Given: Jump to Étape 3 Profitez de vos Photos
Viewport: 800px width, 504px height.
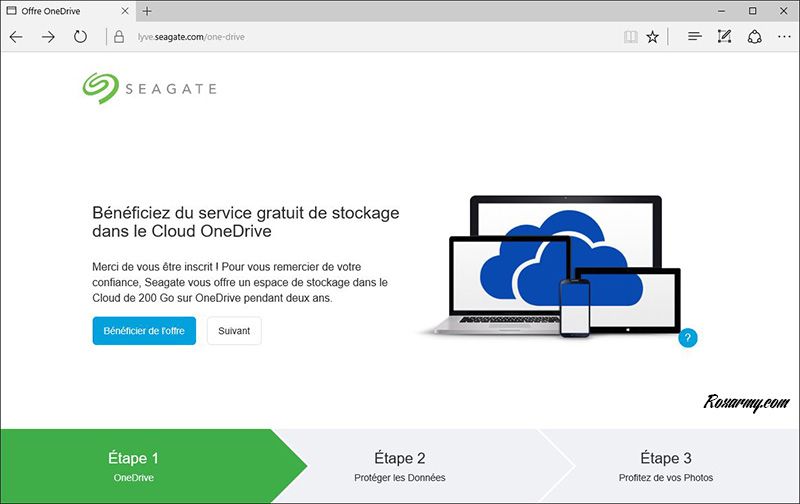Looking at the screenshot, I should coord(666,467).
